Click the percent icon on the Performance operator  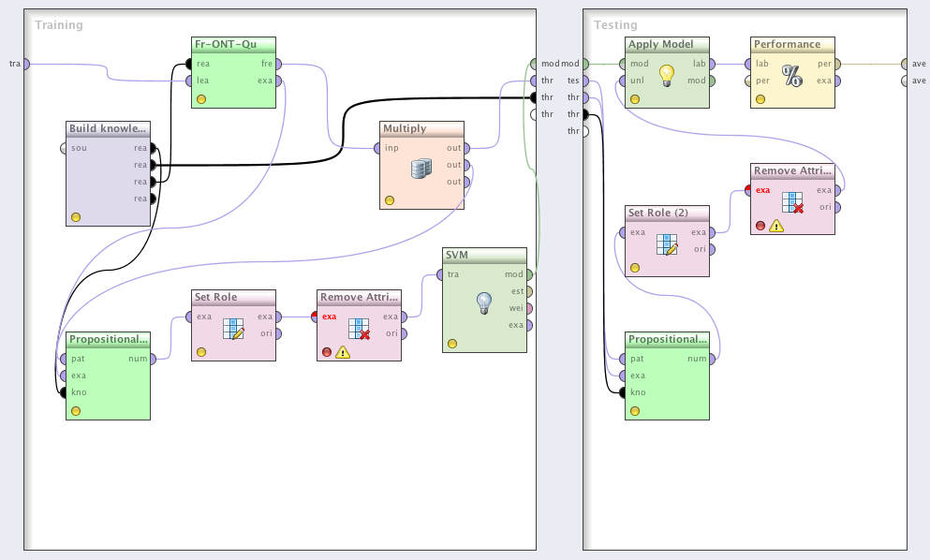click(x=791, y=76)
